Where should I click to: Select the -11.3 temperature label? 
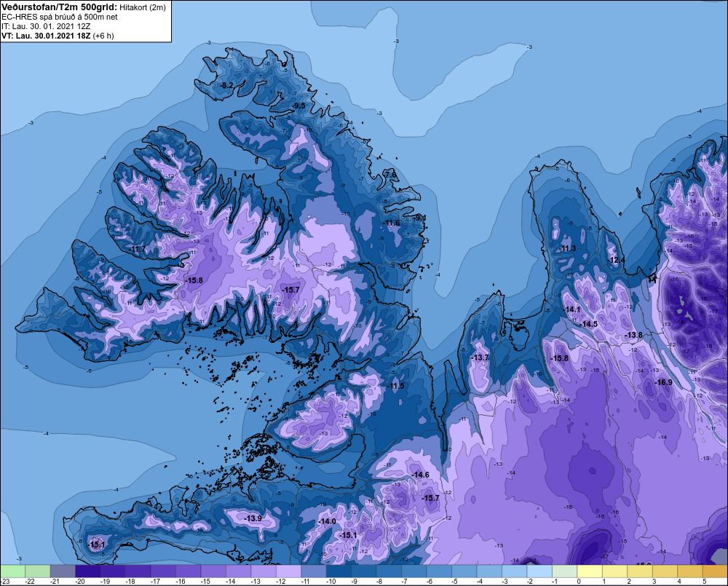[x=567, y=248]
